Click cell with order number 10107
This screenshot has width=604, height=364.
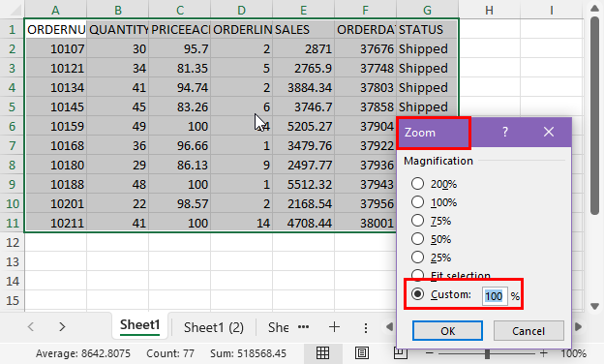(56, 49)
